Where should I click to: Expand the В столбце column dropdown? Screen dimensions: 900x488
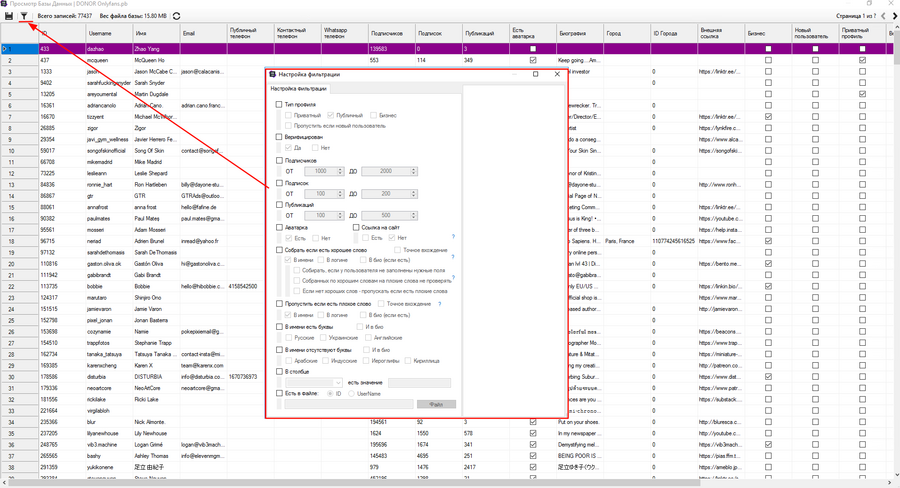pyautogui.click(x=314, y=382)
